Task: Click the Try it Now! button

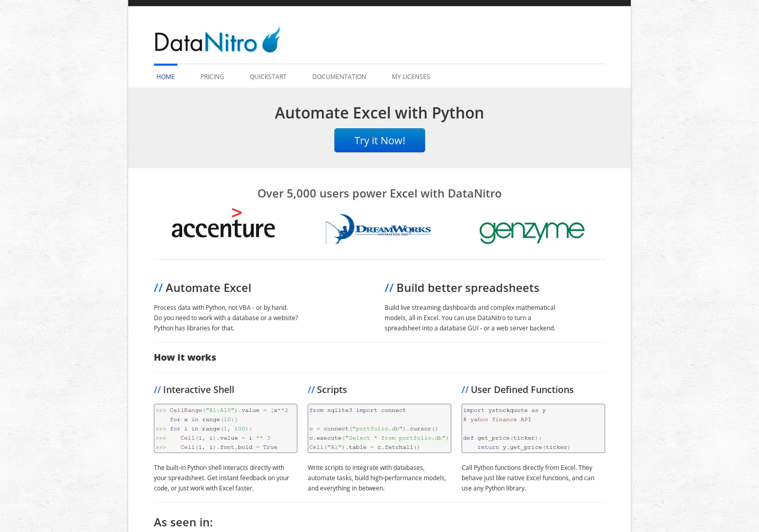Action: tap(379, 141)
